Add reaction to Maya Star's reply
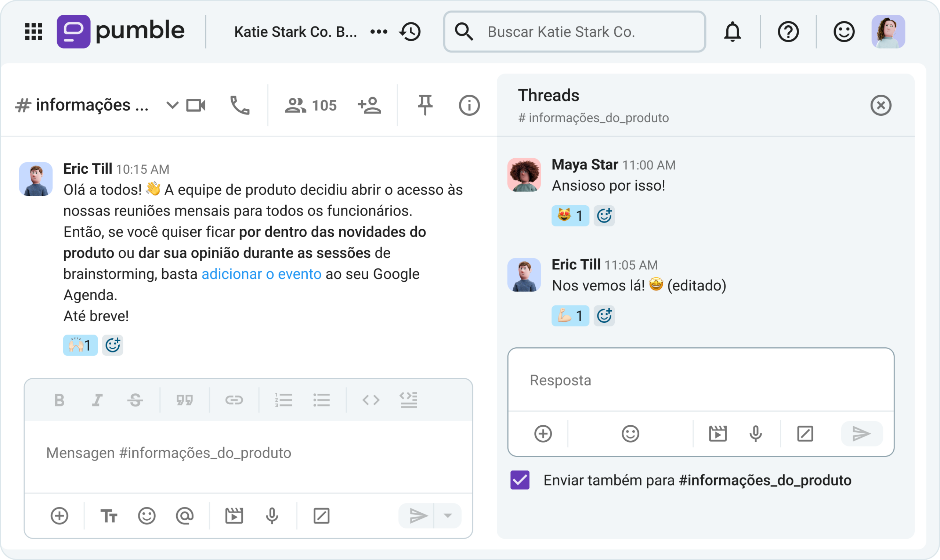 coord(604,216)
